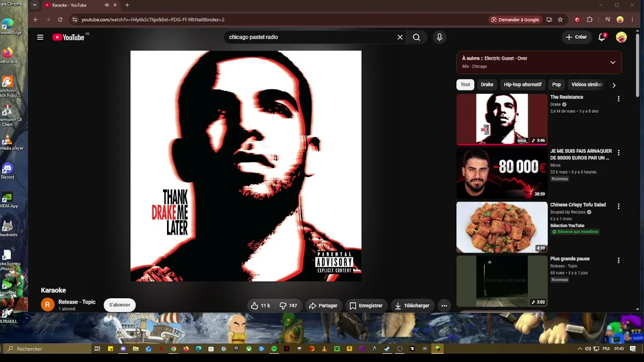Go to the YouTube home logo
This screenshot has width=644, height=362.
[68, 37]
